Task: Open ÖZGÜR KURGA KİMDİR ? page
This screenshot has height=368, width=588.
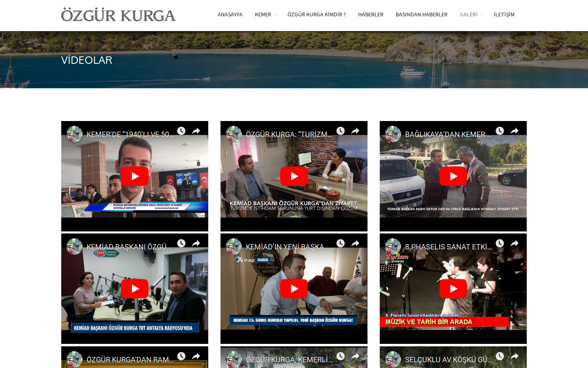Action: point(316,15)
